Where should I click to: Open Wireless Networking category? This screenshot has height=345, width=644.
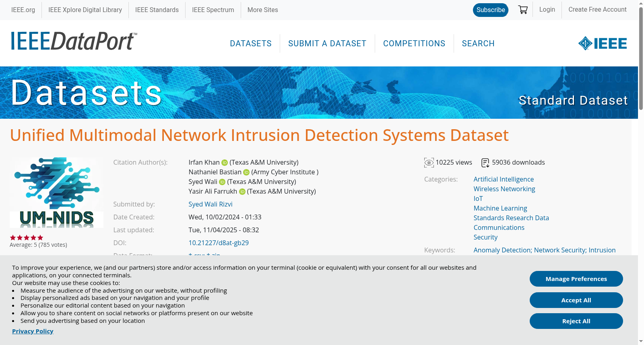[504, 189]
